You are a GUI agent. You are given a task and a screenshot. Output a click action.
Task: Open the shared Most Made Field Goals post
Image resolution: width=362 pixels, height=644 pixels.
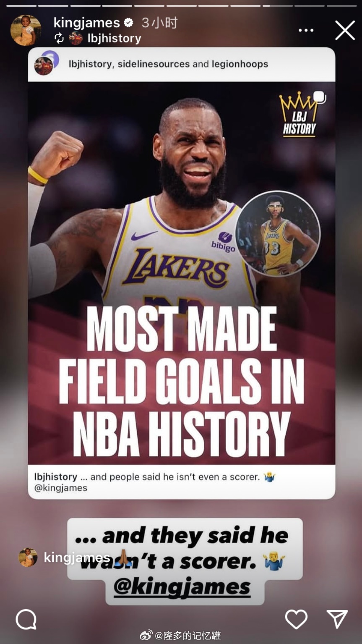tap(182, 273)
